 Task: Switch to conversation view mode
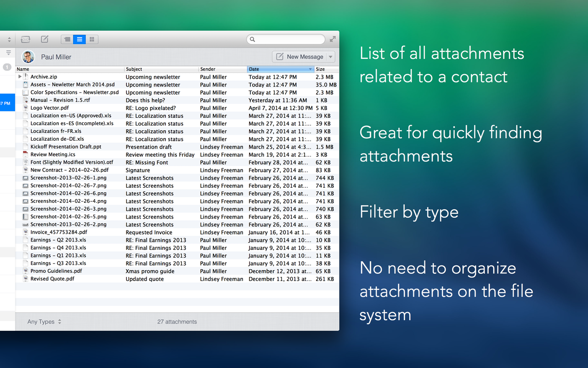click(67, 40)
